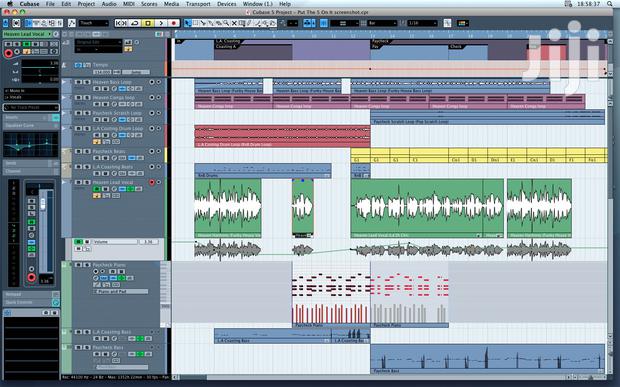Viewport: 620px width, 387px height.
Task: Solo the Heaven Conga loop track
Action: click(87, 98)
